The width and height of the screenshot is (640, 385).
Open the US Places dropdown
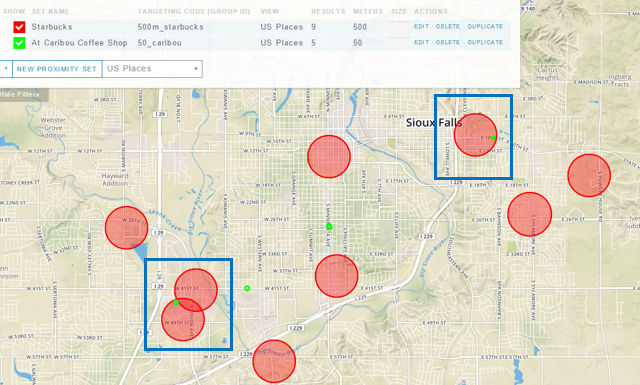pyautogui.click(x=152, y=69)
